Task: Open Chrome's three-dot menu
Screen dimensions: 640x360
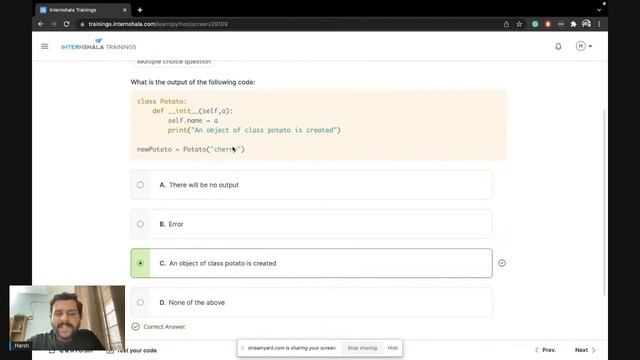Action: tap(599, 24)
